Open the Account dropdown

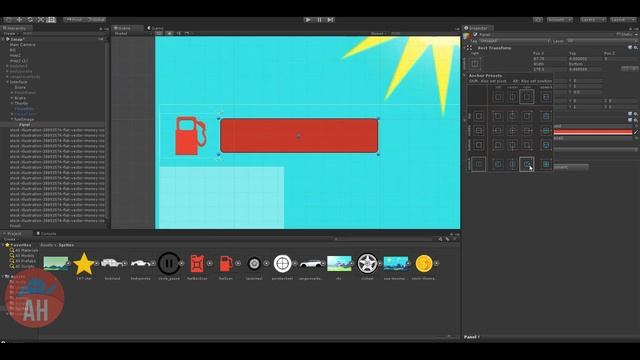559,20
